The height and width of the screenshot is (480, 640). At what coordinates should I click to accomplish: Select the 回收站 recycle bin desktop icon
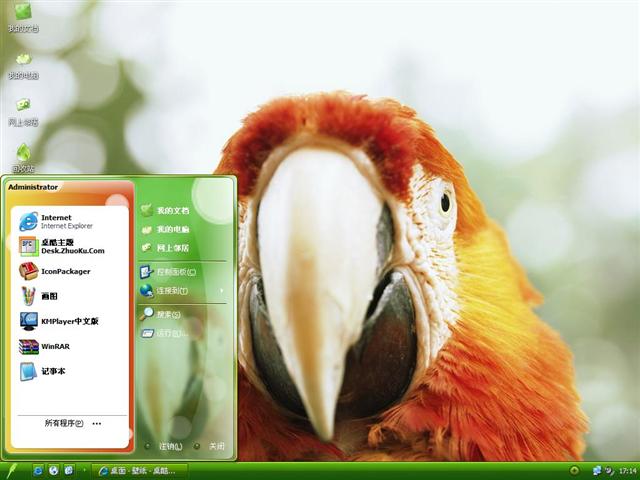23,158
